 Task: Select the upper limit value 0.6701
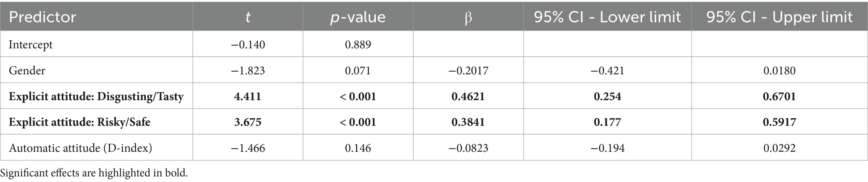tap(779, 96)
